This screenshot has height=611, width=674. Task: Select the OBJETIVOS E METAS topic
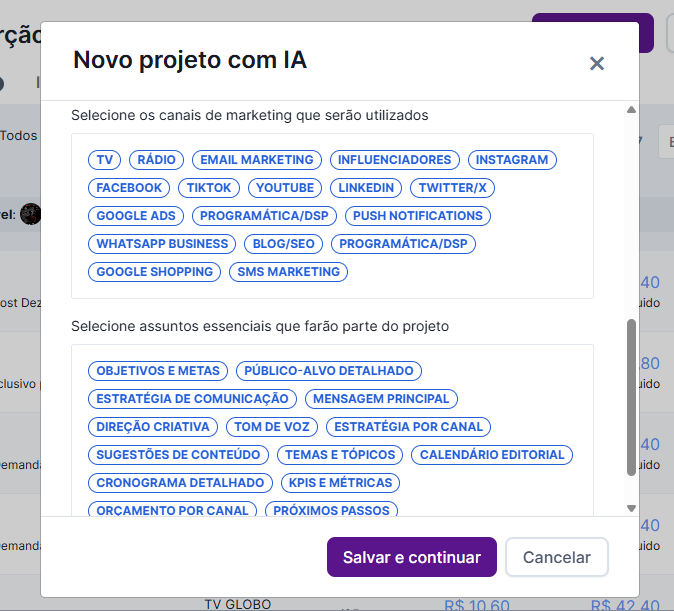coord(158,371)
